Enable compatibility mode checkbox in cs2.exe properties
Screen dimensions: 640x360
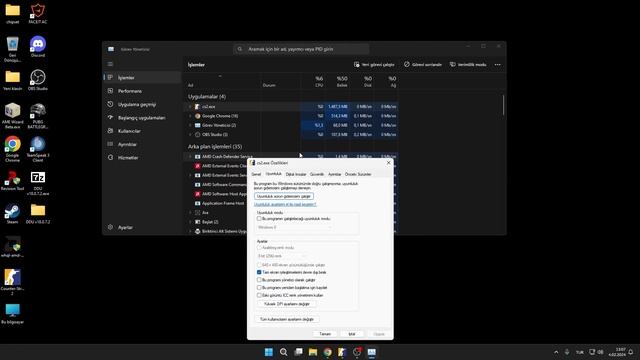point(259,219)
